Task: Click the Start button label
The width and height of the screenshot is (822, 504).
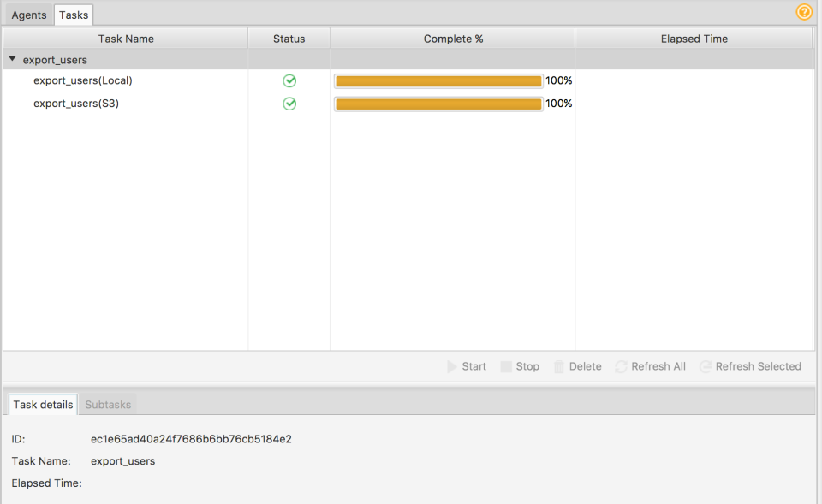Action: pos(474,366)
